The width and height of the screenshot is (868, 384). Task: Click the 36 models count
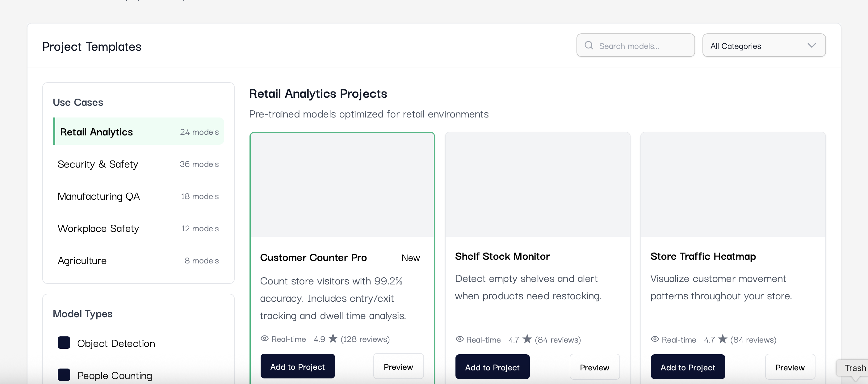pos(199,164)
